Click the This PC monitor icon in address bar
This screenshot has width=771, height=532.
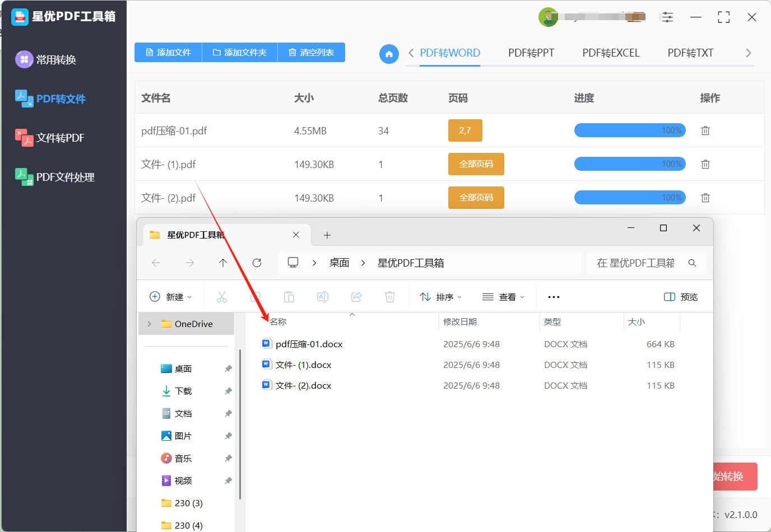tap(293, 263)
